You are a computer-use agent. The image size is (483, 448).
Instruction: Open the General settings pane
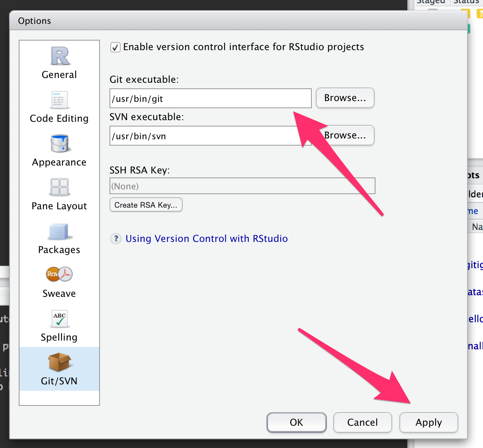click(59, 62)
